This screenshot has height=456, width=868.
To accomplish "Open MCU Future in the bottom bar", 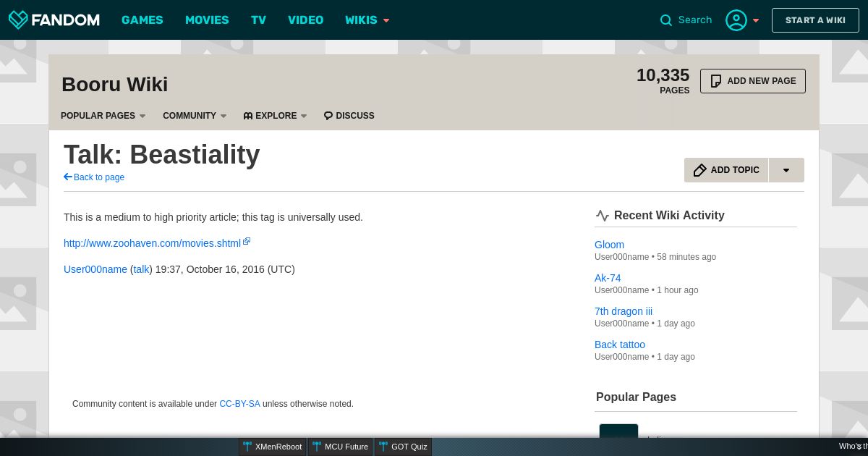I will [x=341, y=447].
